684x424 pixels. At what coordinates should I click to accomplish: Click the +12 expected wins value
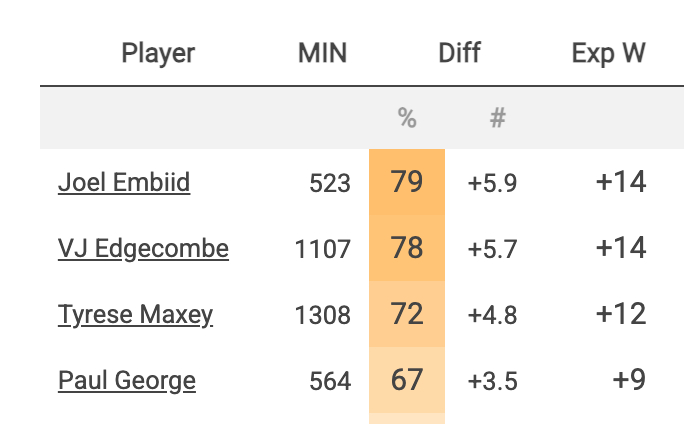pos(620,315)
